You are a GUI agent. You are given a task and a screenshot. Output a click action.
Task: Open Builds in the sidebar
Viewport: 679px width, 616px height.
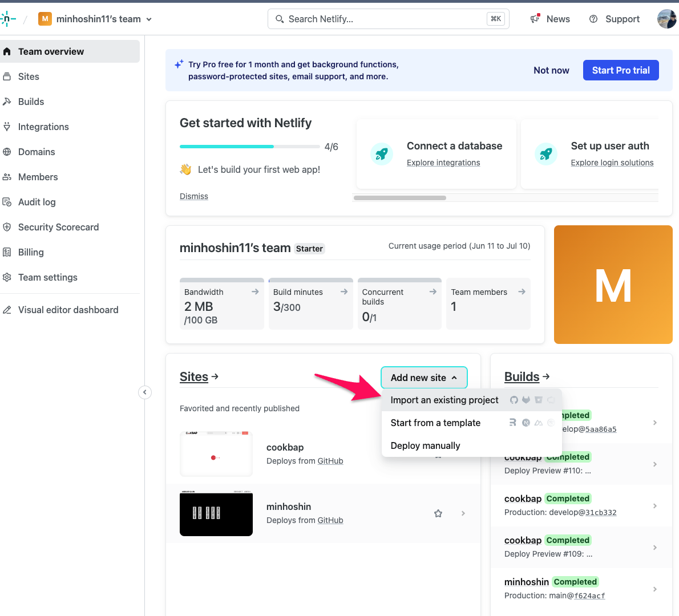pyautogui.click(x=31, y=102)
